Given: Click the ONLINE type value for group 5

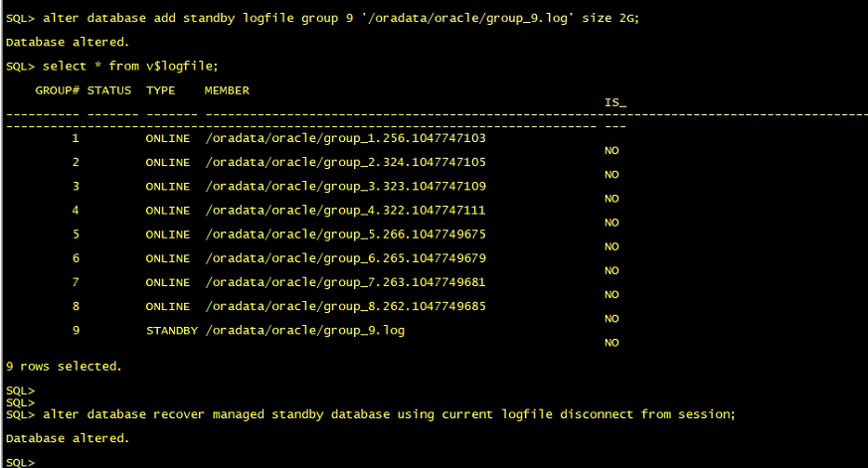Looking at the screenshot, I should pos(167,234).
